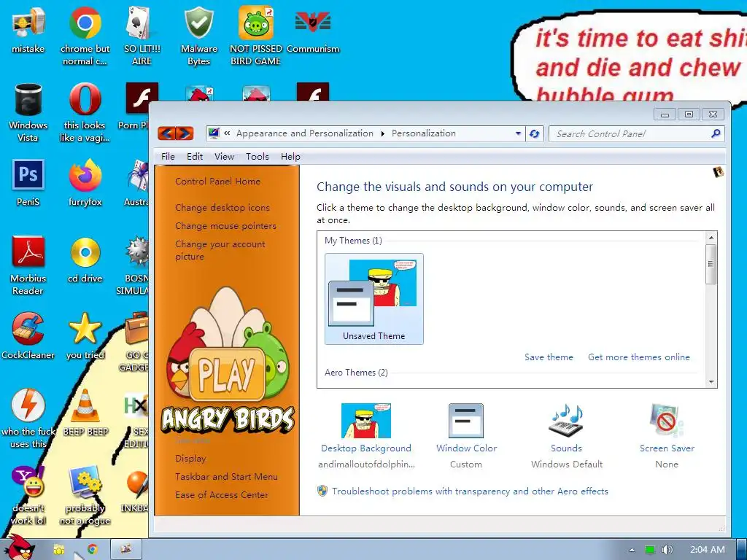The image size is (747, 560).
Task: Select the CockCleaner desktop icon
Action: click(x=28, y=335)
